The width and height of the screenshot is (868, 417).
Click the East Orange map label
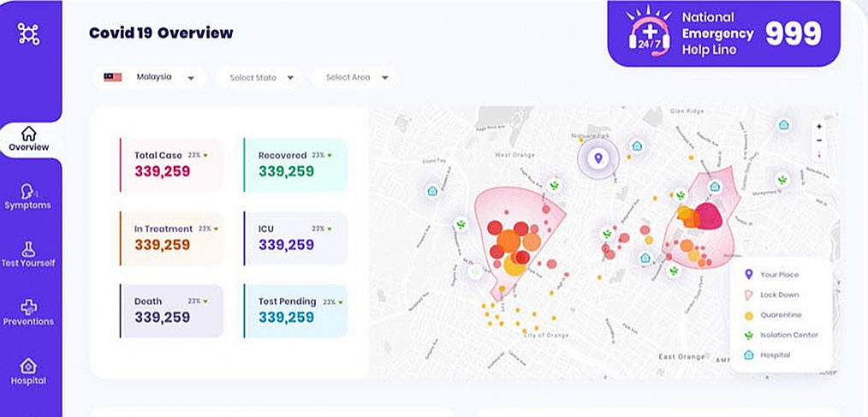click(681, 357)
